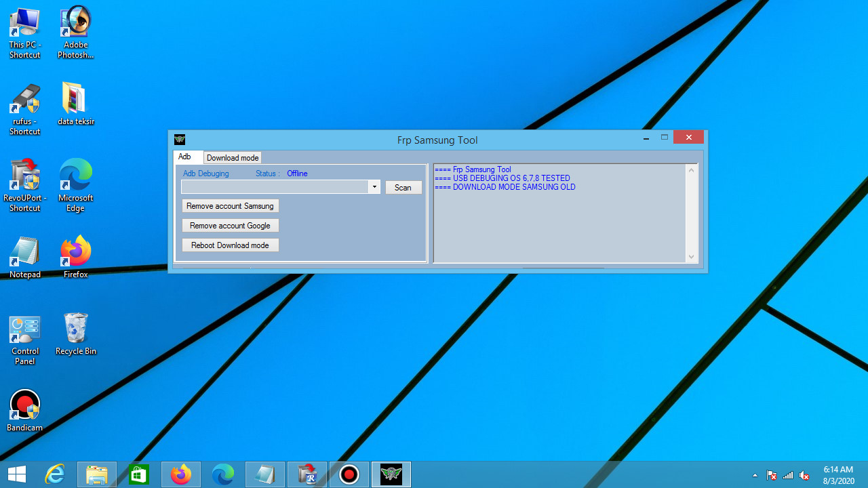Select the rufus shortcut icon
Viewport: 868px width, 488px height.
coord(25,109)
